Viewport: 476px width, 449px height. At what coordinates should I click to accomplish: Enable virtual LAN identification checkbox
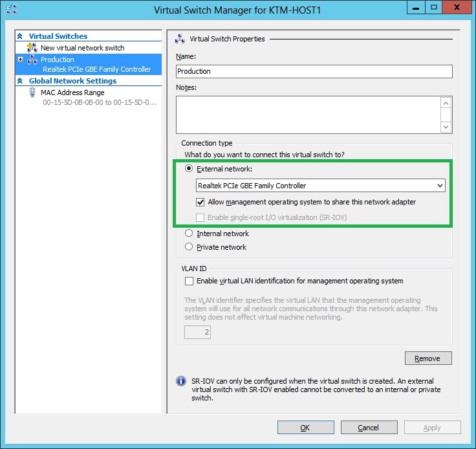coord(189,281)
